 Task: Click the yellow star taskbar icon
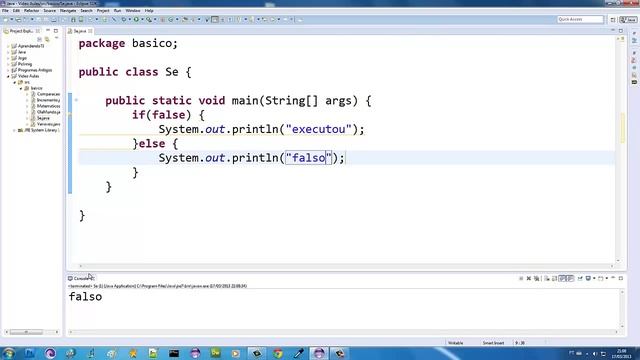pos(133,353)
